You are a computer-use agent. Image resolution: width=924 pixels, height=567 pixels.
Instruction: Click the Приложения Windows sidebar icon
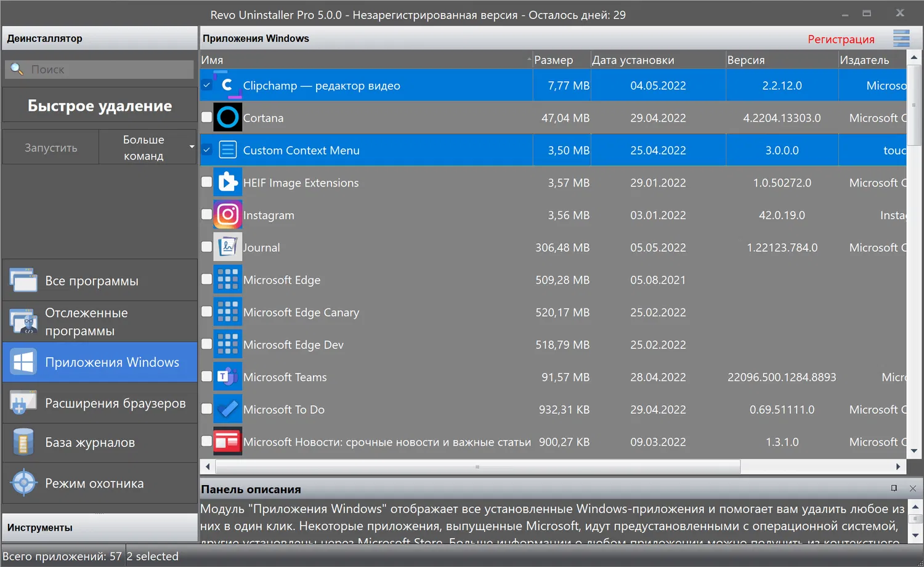[x=23, y=362]
